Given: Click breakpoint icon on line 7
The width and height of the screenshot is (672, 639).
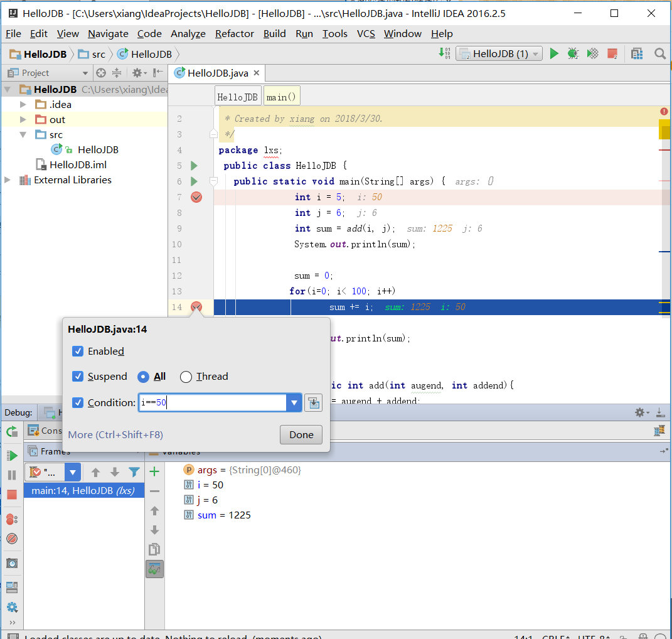Looking at the screenshot, I should pyautogui.click(x=196, y=197).
